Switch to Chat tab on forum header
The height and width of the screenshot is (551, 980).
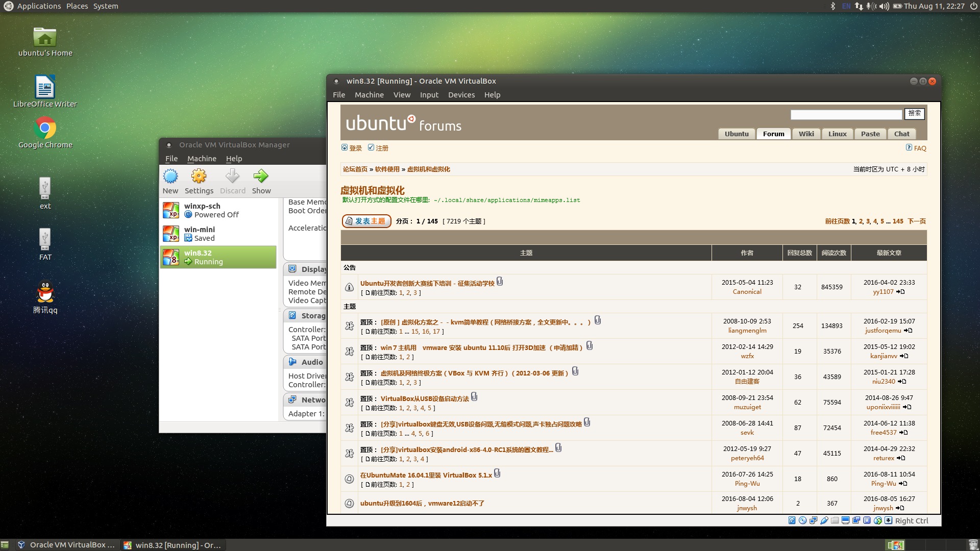[901, 134]
